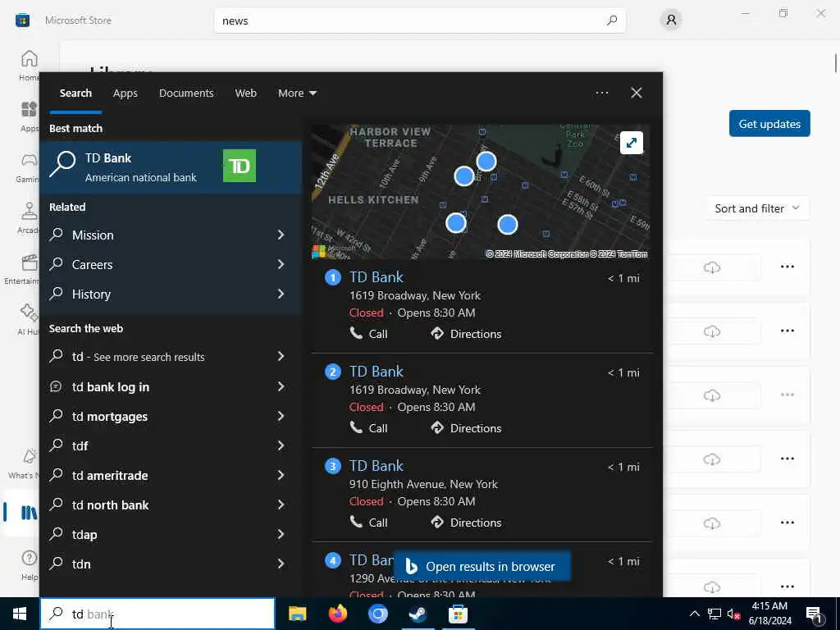Open the Entertainment section in Store sidebar
Viewport: 840px width, 630px height.
click(22, 269)
